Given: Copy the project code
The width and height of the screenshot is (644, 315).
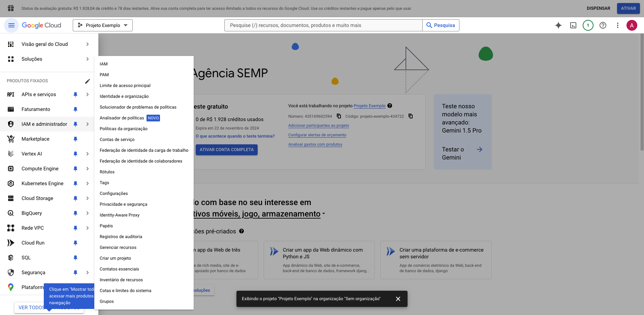Looking at the screenshot, I should pos(411,116).
